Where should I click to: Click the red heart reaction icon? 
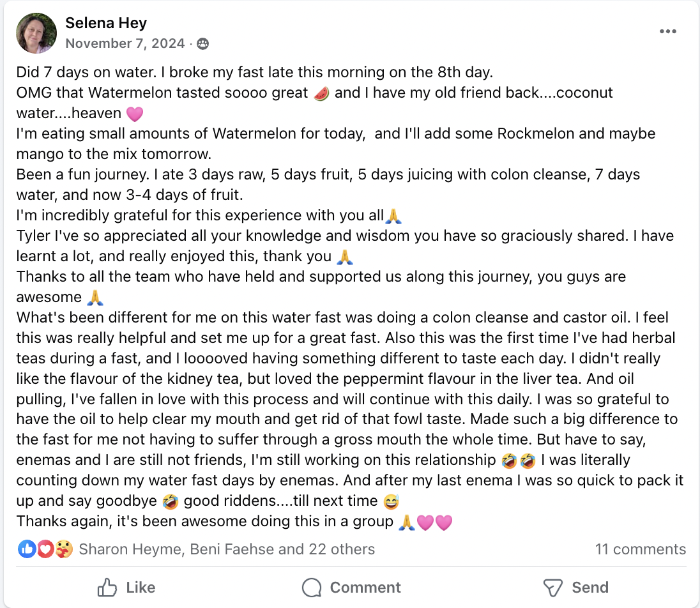point(45,549)
